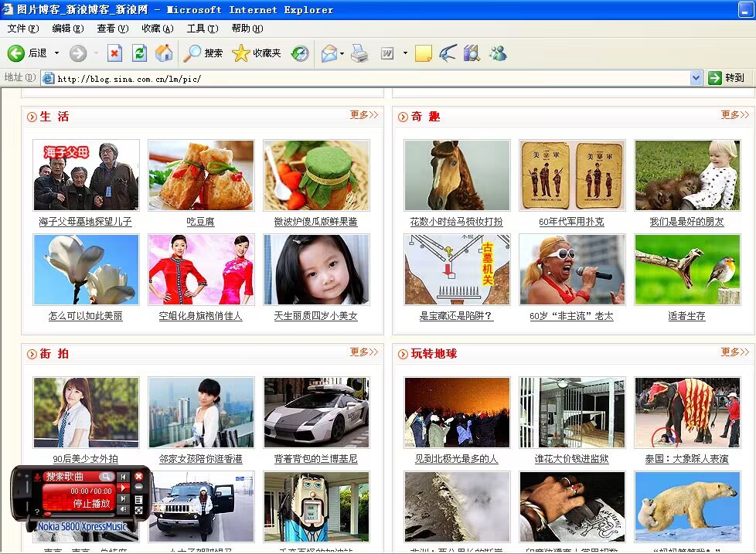
Task: Click the blue bird icon in toolbar
Action: [448, 53]
